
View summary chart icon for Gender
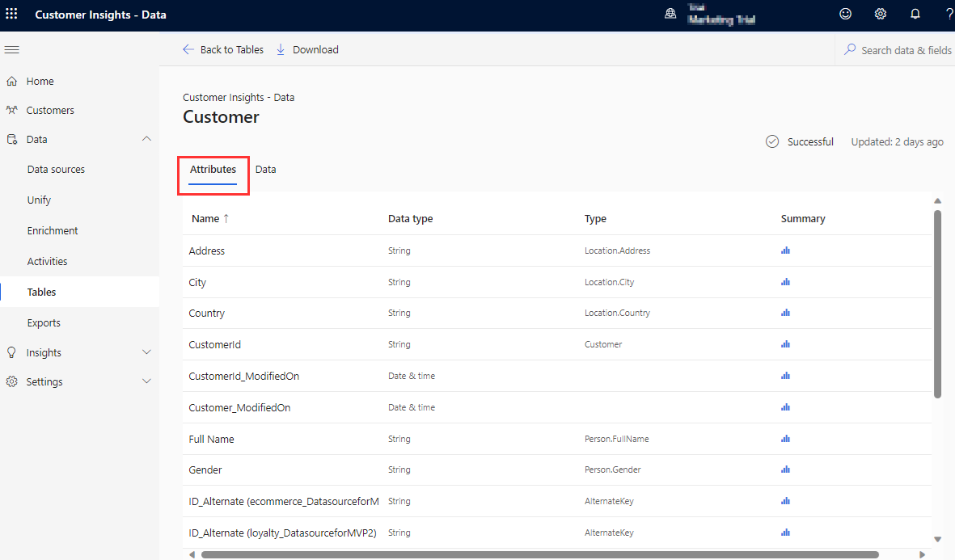[x=785, y=469]
